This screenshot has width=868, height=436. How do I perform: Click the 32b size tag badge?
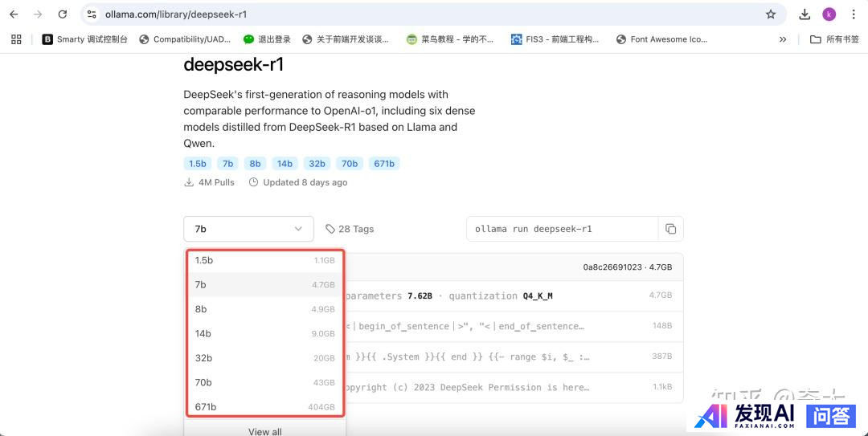[317, 164]
